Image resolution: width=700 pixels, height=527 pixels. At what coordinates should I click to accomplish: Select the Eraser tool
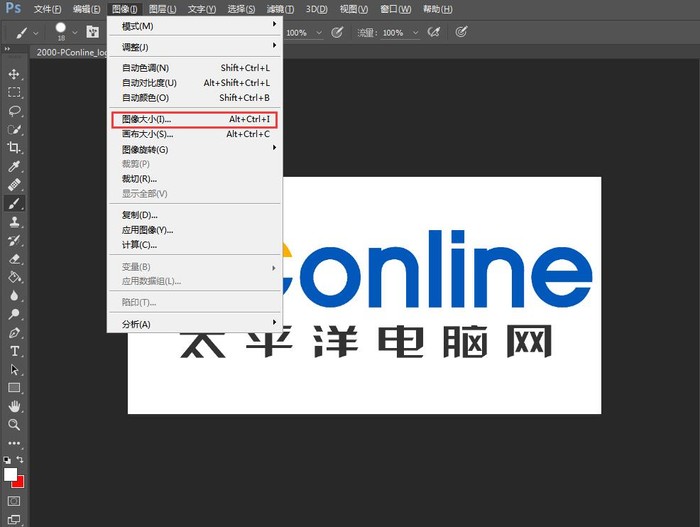click(x=14, y=259)
